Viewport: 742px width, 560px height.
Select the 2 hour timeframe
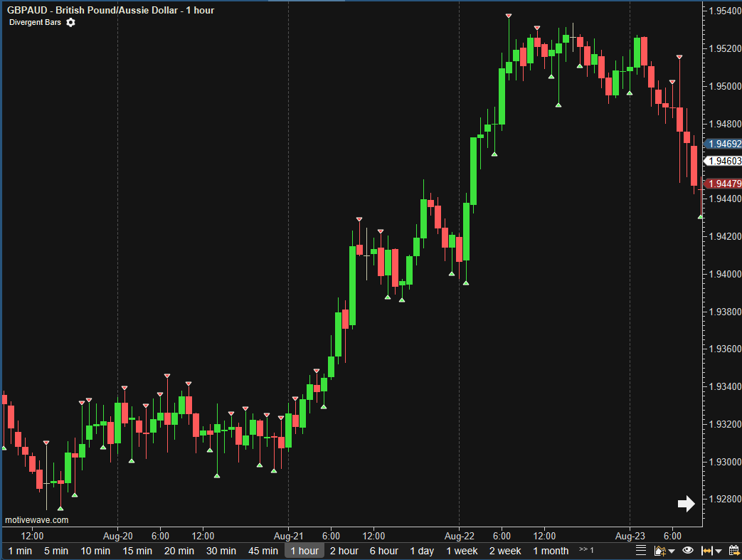click(344, 551)
